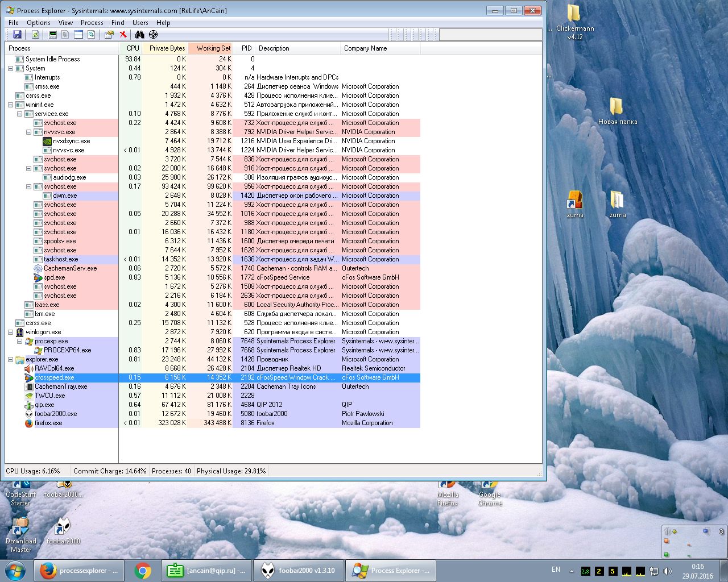
Task: Toggle the Show Process Tree toolbar icon
Action: click(x=65, y=35)
